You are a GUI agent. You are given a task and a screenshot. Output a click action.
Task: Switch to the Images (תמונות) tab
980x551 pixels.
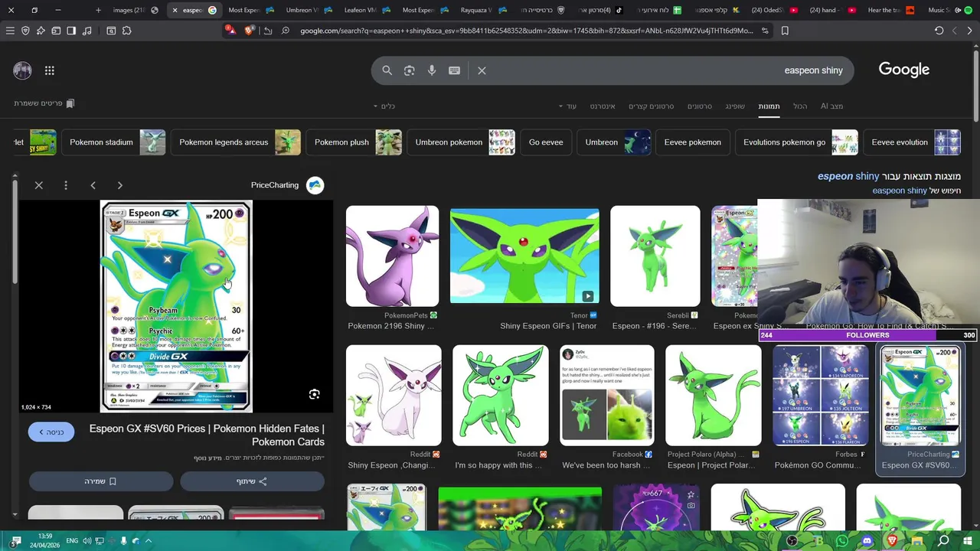(x=769, y=106)
